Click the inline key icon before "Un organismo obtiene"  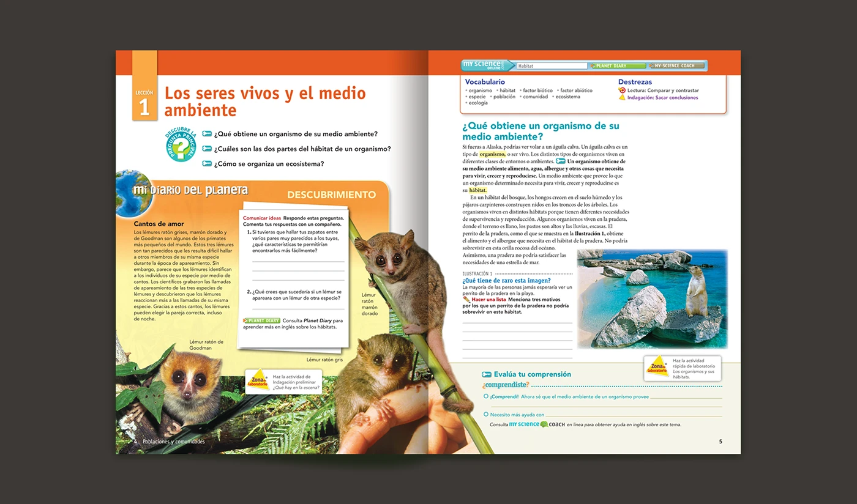[x=561, y=161]
